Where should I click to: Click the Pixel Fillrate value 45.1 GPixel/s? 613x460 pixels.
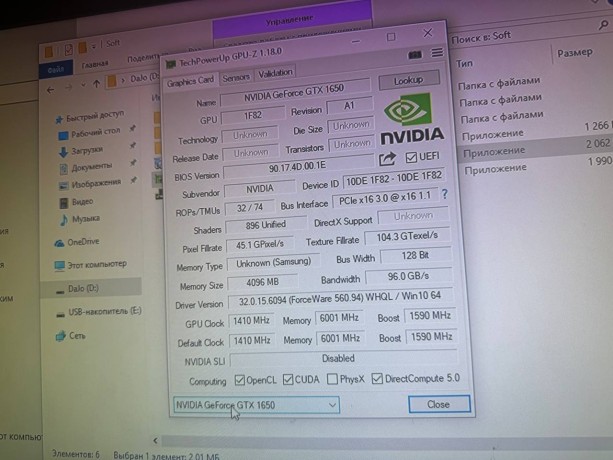[x=260, y=244]
